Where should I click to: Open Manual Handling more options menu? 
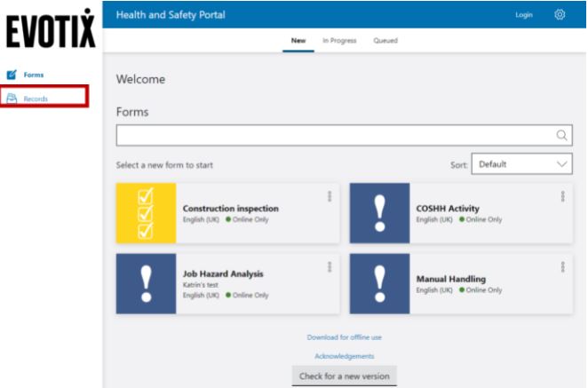coord(562,266)
